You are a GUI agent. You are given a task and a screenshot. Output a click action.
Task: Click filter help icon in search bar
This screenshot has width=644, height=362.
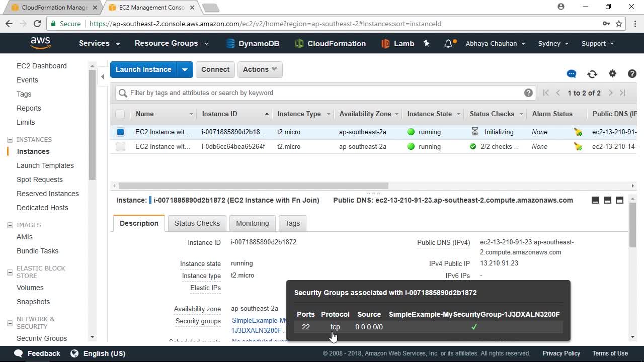(x=528, y=93)
